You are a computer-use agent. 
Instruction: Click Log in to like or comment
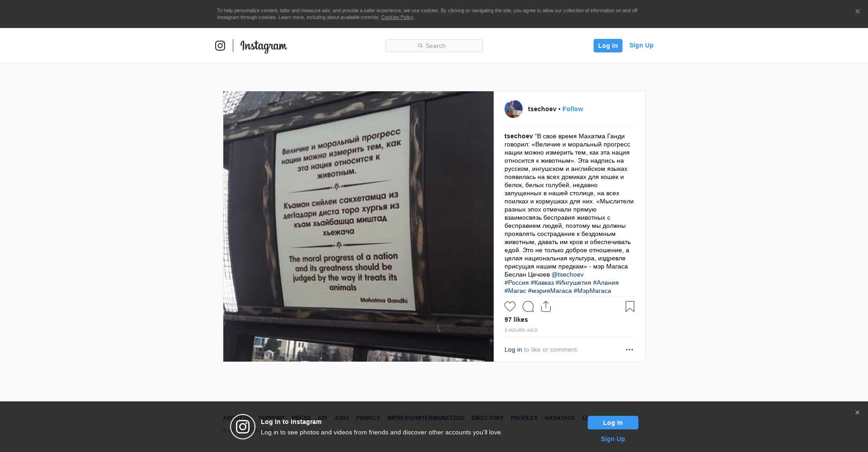[x=513, y=349]
